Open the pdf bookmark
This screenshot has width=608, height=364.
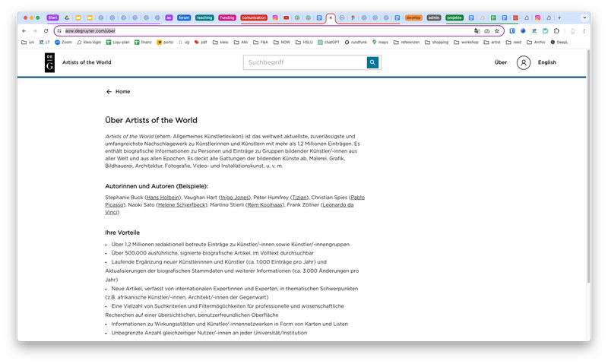point(201,42)
